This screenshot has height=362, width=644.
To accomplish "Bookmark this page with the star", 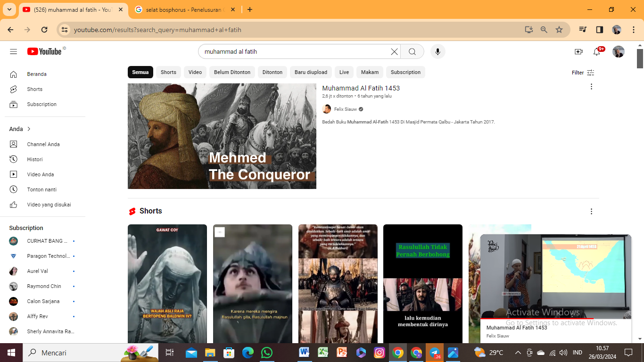I will (559, 30).
